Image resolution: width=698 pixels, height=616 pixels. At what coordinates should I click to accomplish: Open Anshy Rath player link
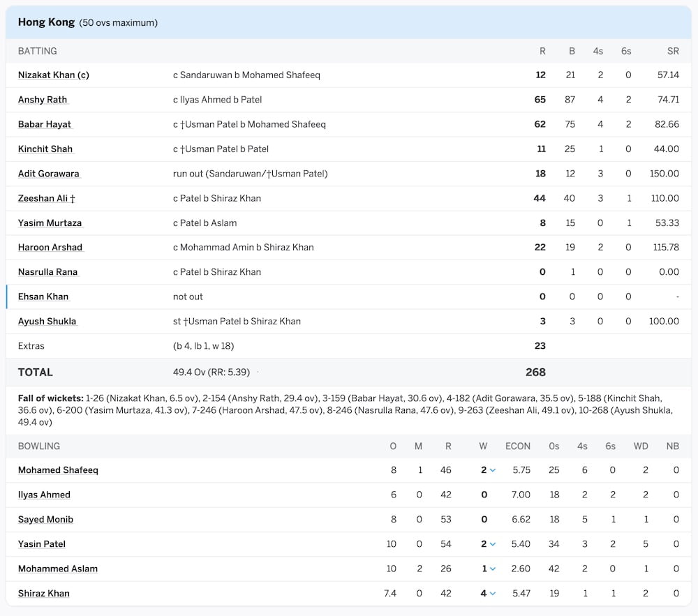(x=43, y=100)
